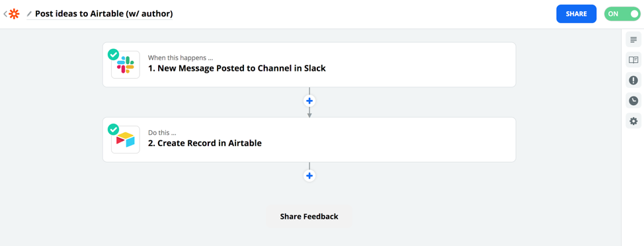Click the Zapier orange logo icon
The image size is (644, 246).
click(x=14, y=14)
